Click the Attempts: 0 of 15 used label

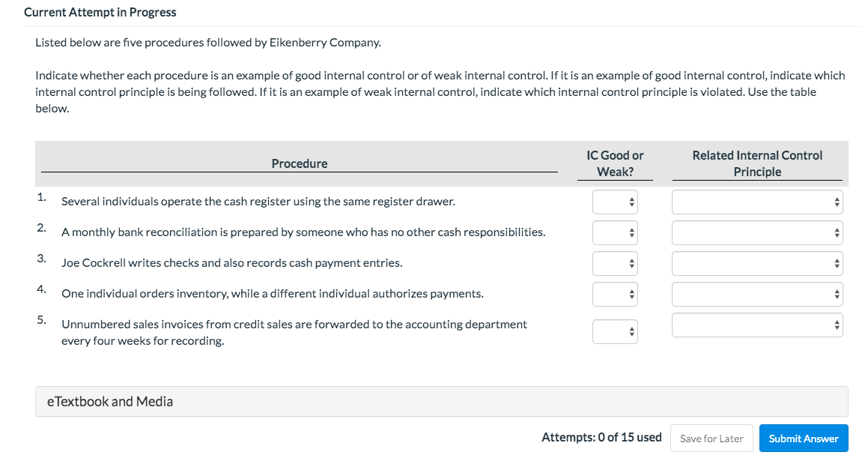601,437
